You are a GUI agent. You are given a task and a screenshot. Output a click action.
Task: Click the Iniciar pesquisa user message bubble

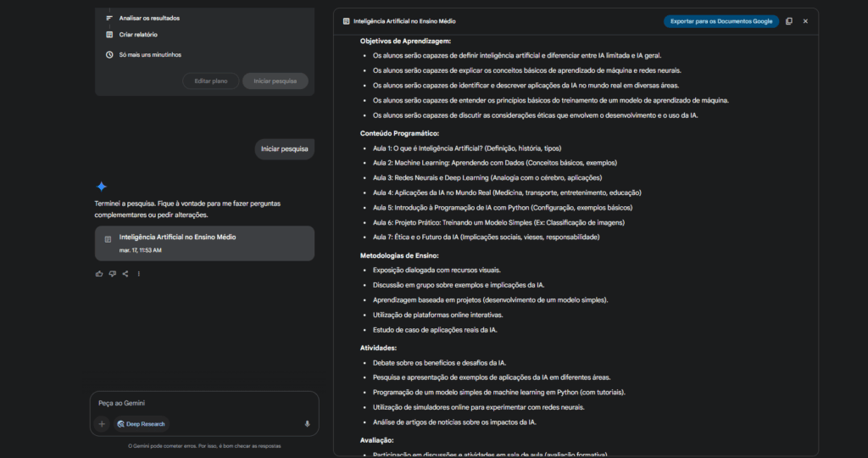coord(285,148)
